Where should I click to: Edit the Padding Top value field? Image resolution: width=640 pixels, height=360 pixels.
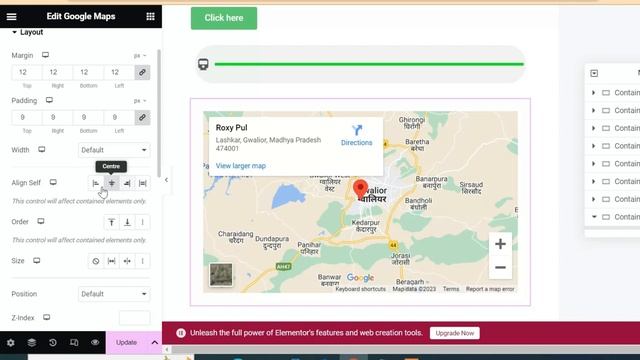point(27,118)
